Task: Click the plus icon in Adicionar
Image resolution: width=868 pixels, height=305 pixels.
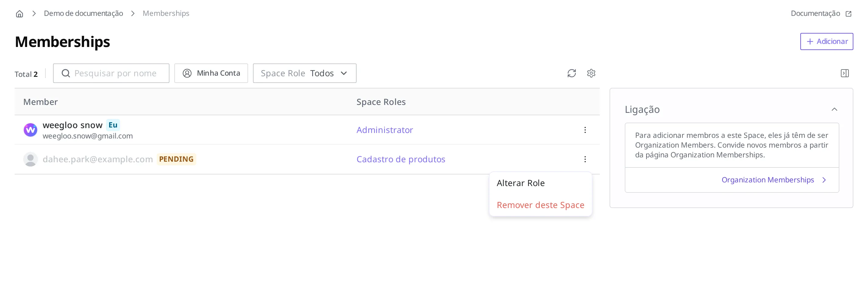Action: pos(810,41)
